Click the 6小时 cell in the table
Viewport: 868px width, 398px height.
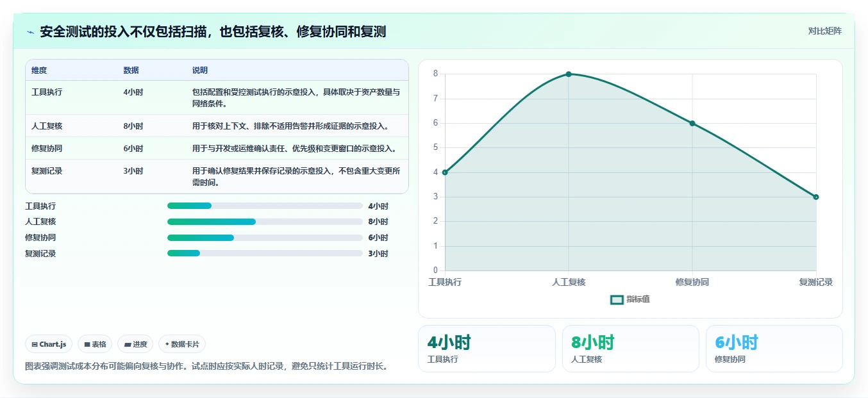point(133,149)
